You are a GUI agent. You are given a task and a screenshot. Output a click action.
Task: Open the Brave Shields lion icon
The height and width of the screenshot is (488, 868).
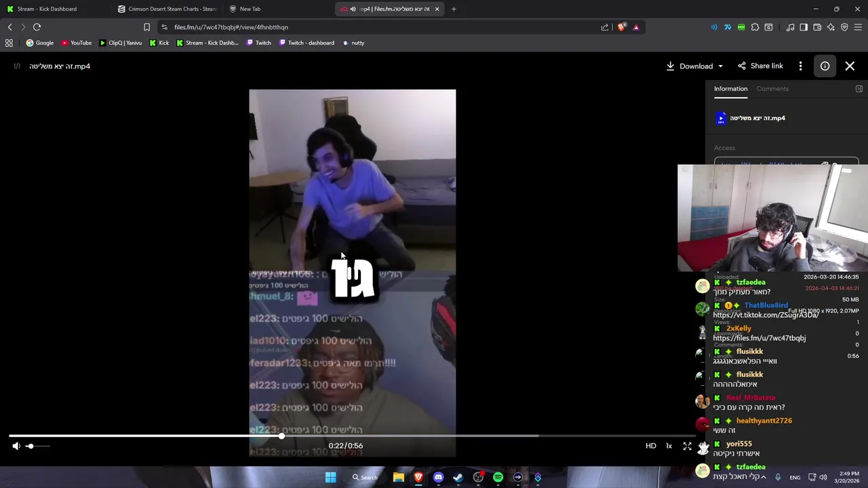tap(621, 27)
